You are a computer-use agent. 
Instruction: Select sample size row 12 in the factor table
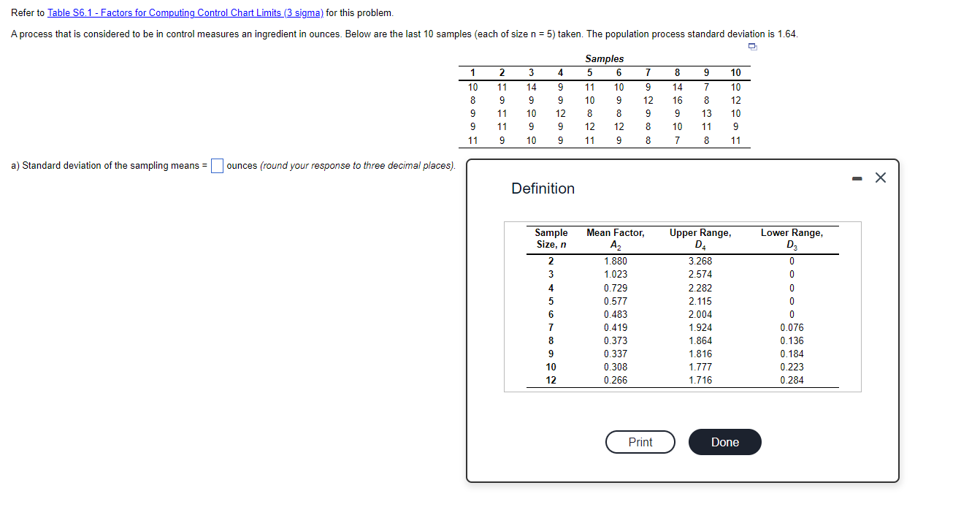551,380
